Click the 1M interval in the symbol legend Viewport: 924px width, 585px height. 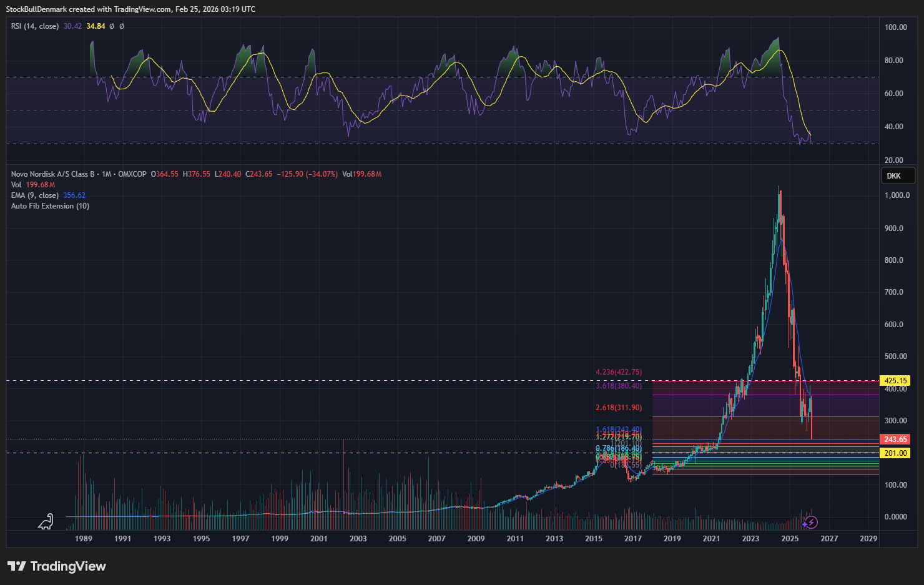tap(107, 174)
